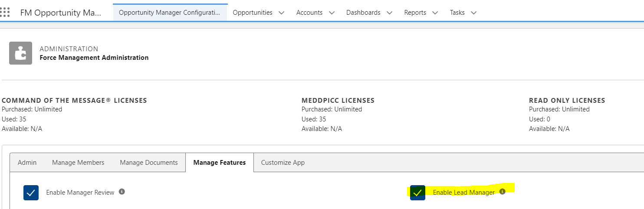
Task: Click info icon next to Enable Manager Review
Action: [x=122, y=192]
